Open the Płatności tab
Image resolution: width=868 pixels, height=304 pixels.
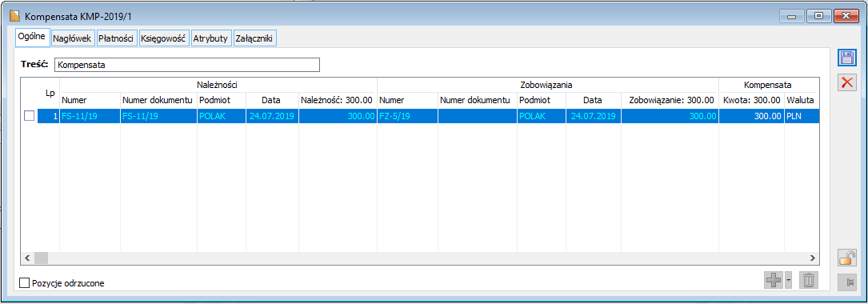click(116, 38)
